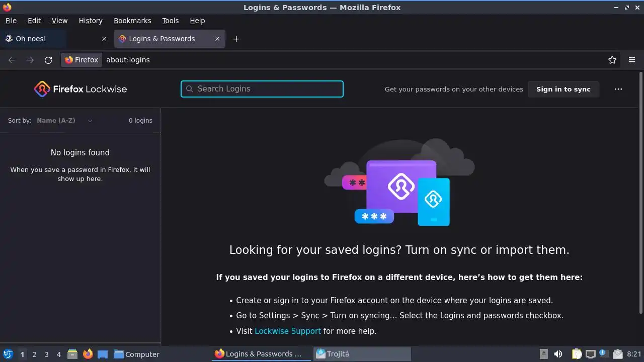Click the network tray icon

[x=591, y=354]
